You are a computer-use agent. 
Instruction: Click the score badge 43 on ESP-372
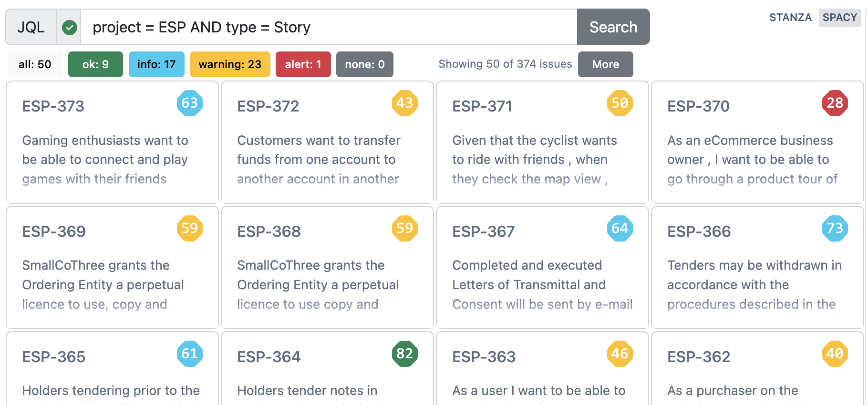coord(405,103)
